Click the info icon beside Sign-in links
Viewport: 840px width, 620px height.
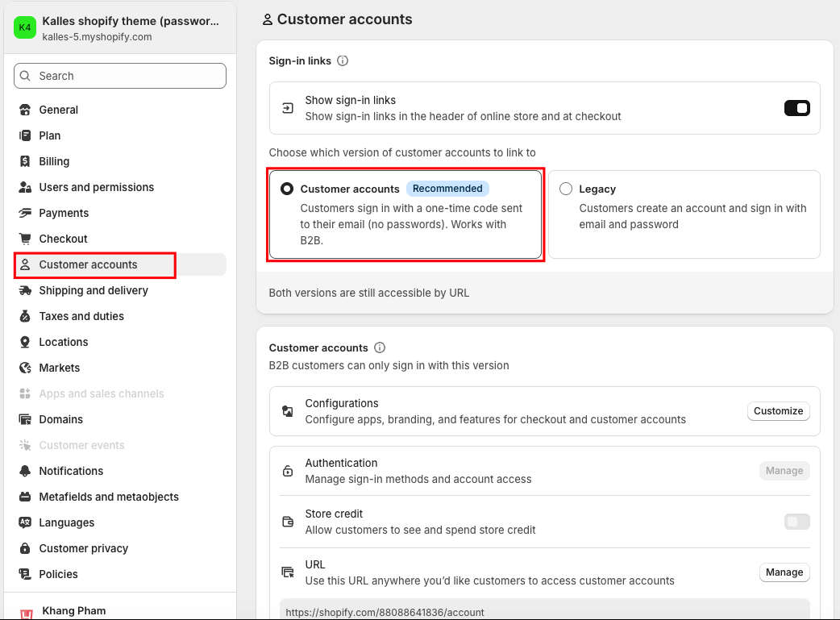pos(343,61)
